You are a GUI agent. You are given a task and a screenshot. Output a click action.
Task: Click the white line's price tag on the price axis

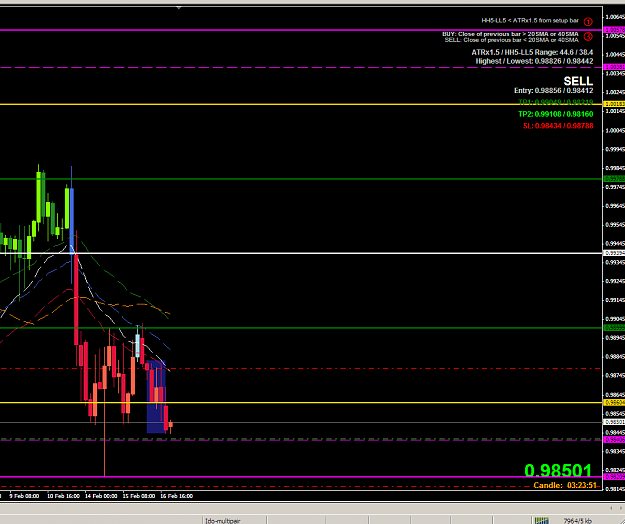tap(614, 253)
